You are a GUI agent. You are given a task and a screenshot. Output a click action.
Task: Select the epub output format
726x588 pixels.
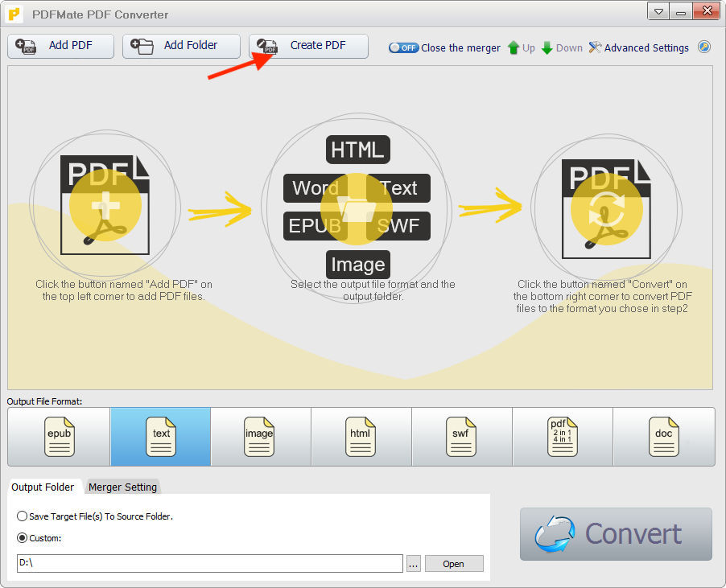click(58, 437)
